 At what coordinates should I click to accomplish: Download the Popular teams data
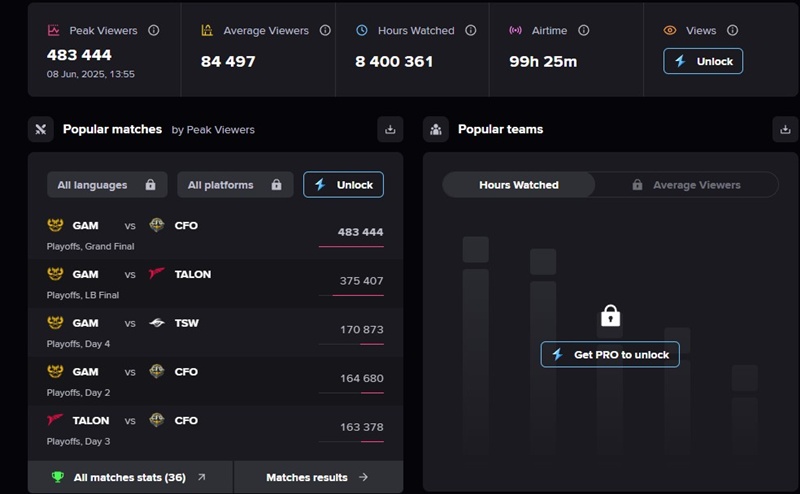(x=785, y=129)
